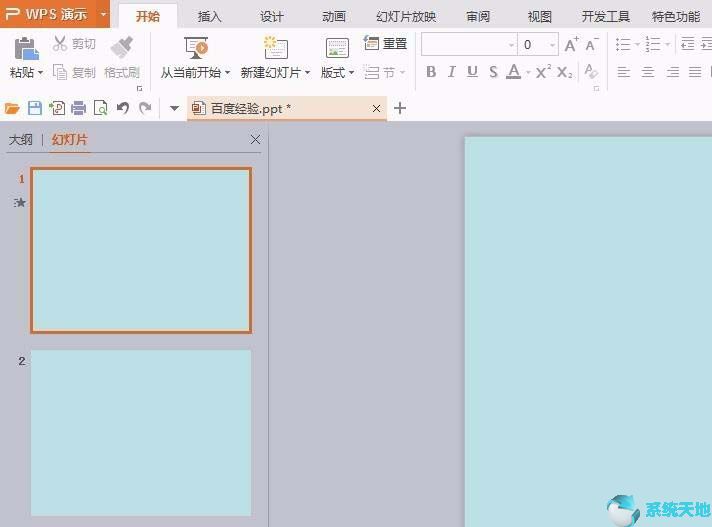The height and width of the screenshot is (527, 712).
Task: Open the 开发工具 ribbon tab
Action: [x=606, y=17]
